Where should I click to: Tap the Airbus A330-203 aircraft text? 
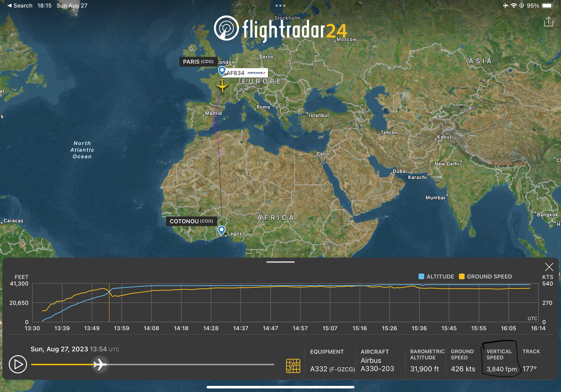pos(377,364)
